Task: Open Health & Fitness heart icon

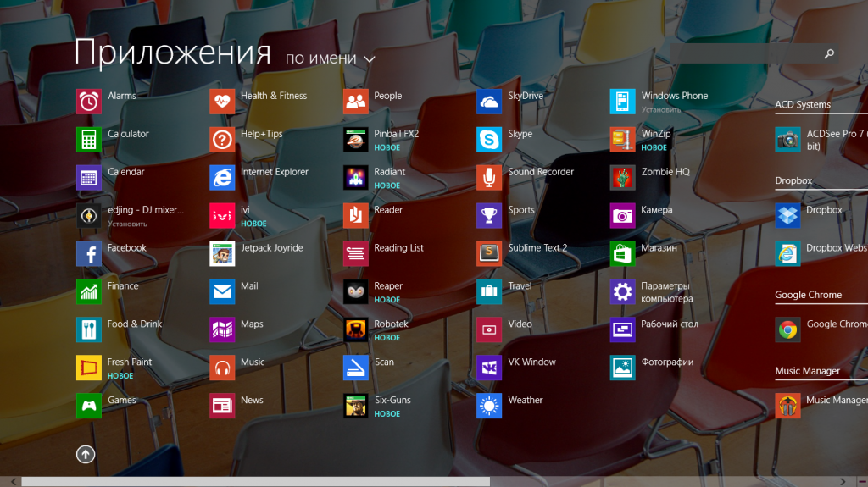Action: 222,102
